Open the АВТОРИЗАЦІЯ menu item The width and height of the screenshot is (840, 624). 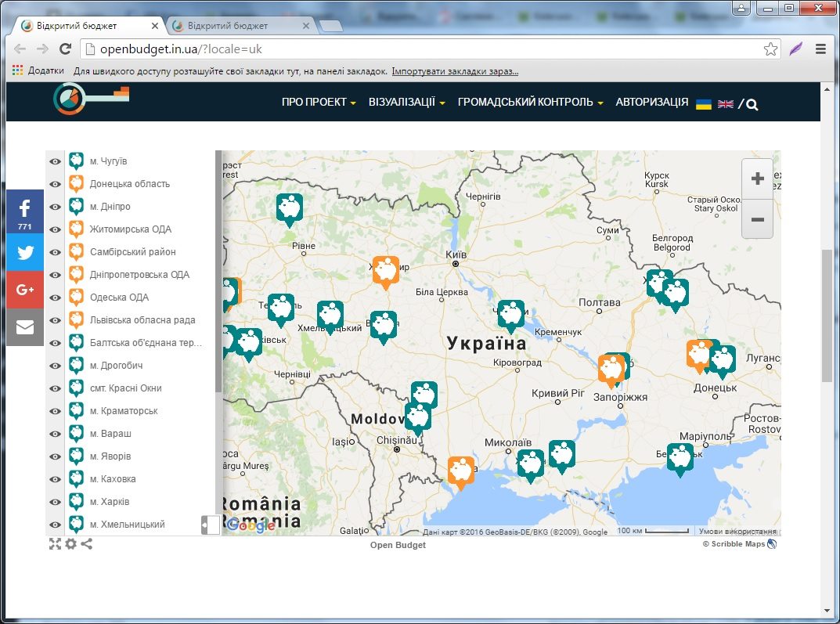pos(651,102)
